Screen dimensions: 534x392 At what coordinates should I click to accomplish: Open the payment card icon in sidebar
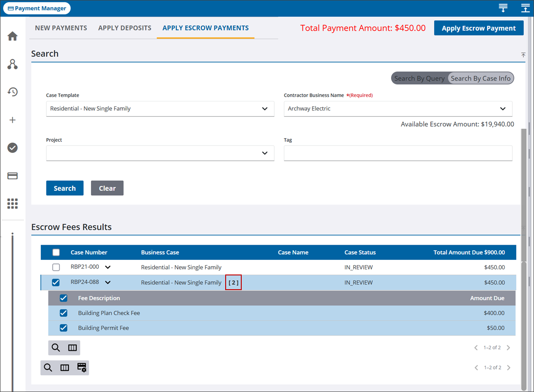click(12, 176)
